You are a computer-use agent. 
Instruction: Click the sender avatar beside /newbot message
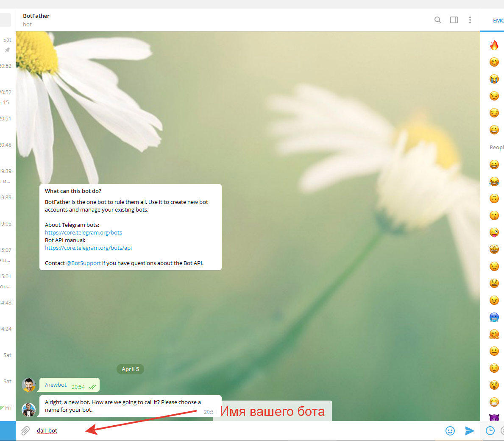pos(29,385)
